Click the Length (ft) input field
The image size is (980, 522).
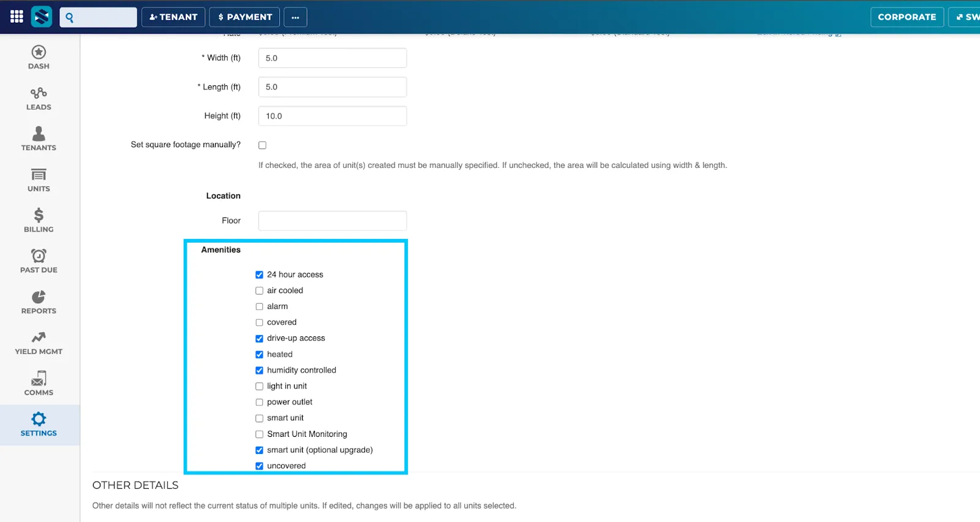tap(333, 87)
